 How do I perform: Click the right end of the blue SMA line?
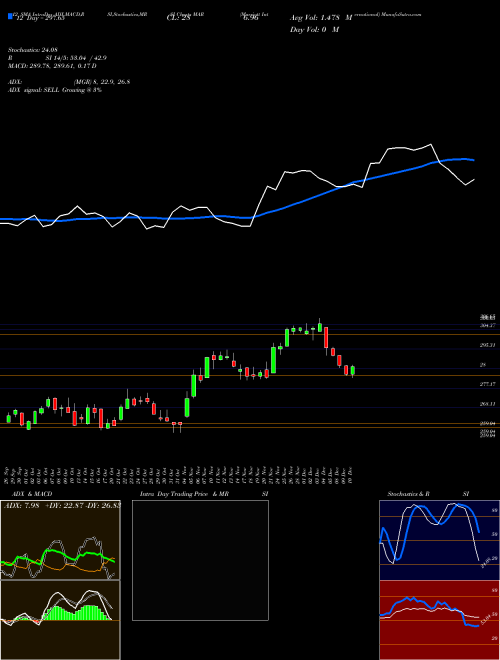point(473,160)
